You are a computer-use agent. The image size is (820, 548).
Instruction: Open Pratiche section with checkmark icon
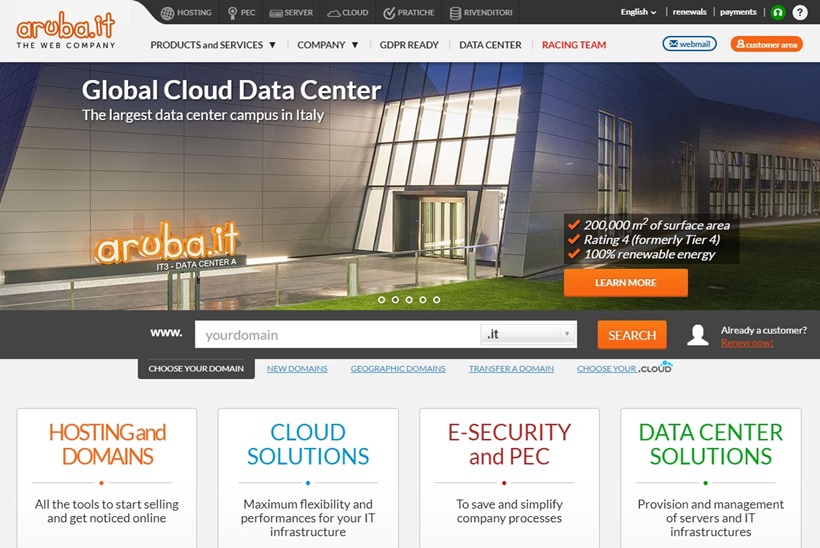point(408,13)
